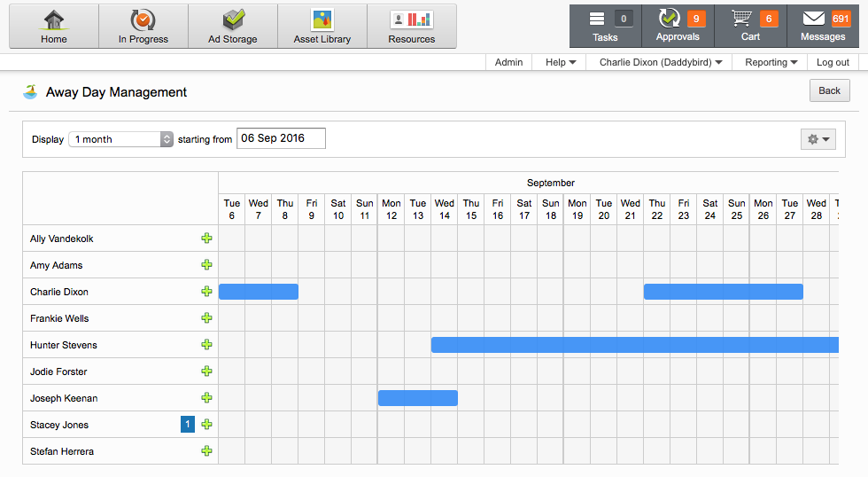Click the starting from date field
Image resolution: width=868 pixels, height=477 pixels.
point(281,138)
